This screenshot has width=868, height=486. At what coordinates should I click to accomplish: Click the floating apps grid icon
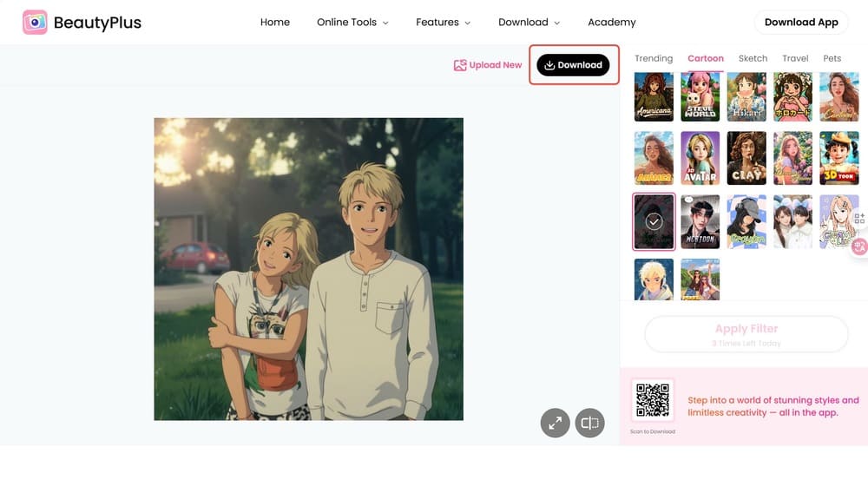pyautogui.click(x=859, y=219)
